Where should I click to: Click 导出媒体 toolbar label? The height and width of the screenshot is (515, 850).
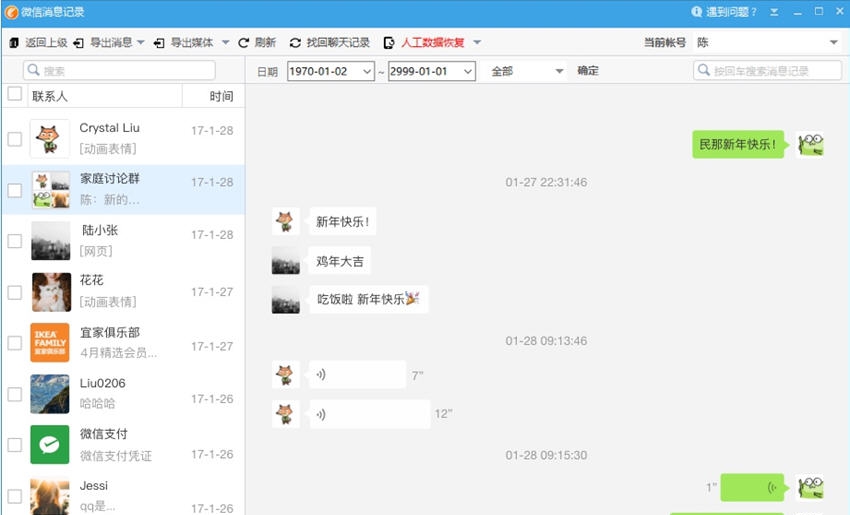192,43
